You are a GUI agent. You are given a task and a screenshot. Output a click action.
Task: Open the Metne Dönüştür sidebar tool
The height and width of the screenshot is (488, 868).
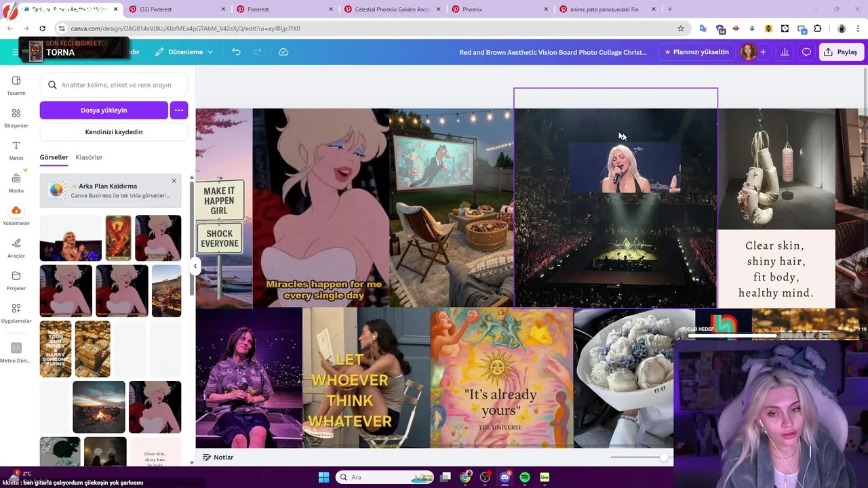16,352
